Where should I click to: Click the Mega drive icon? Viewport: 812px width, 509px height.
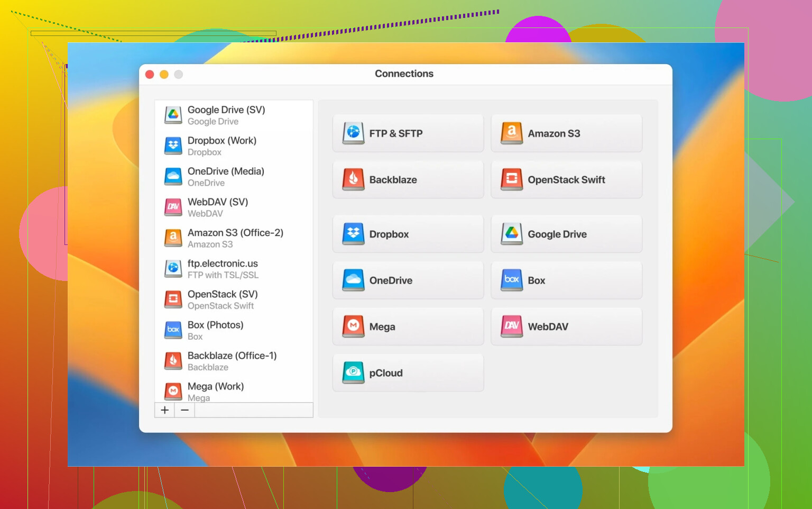coord(353,326)
